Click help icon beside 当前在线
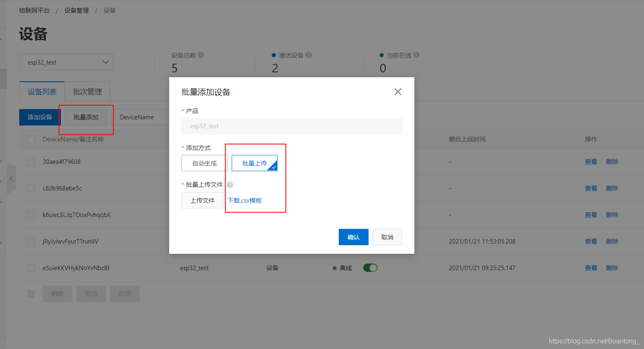This screenshot has height=349, width=644. coord(416,55)
